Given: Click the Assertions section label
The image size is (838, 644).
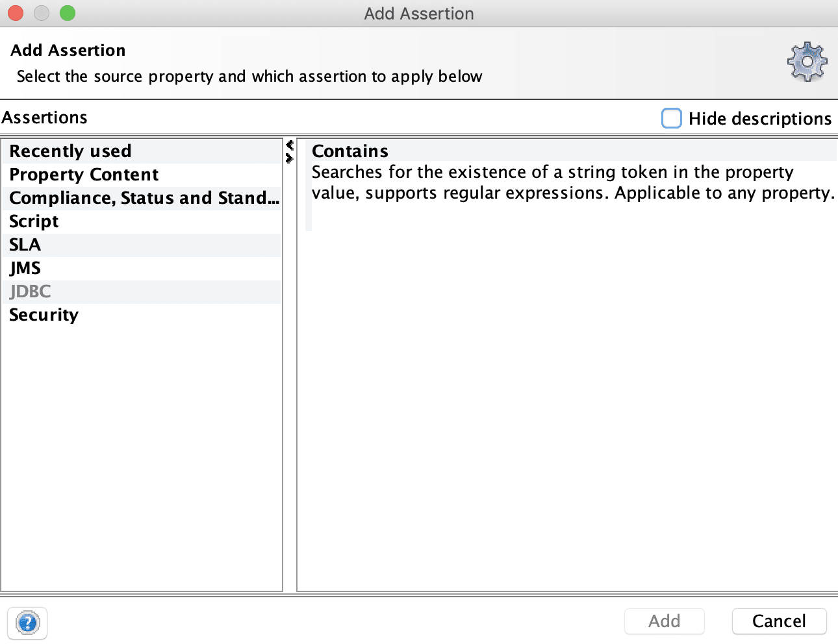Looking at the screenshot, I should (x=44, y=118).
